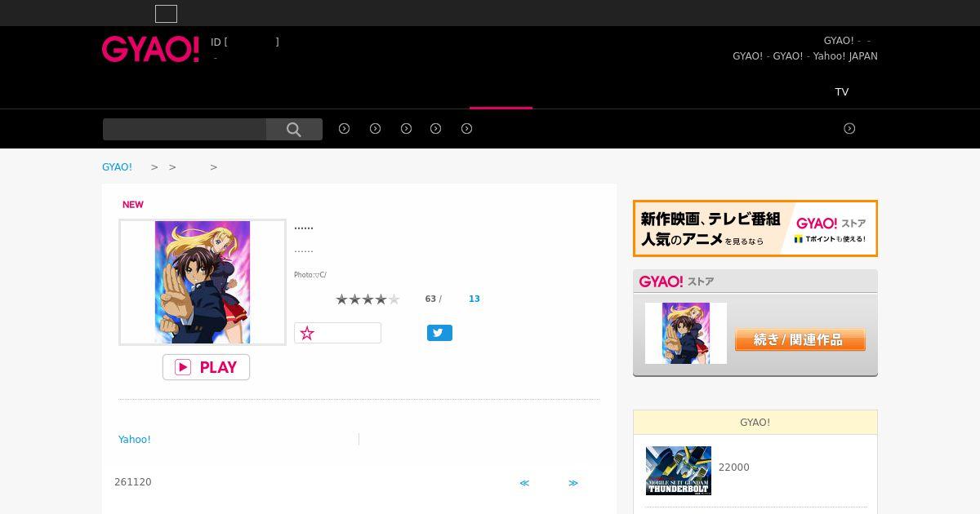Click the 261120 text
This screenshot has height=514, width=980.
[x=133, y=482]
